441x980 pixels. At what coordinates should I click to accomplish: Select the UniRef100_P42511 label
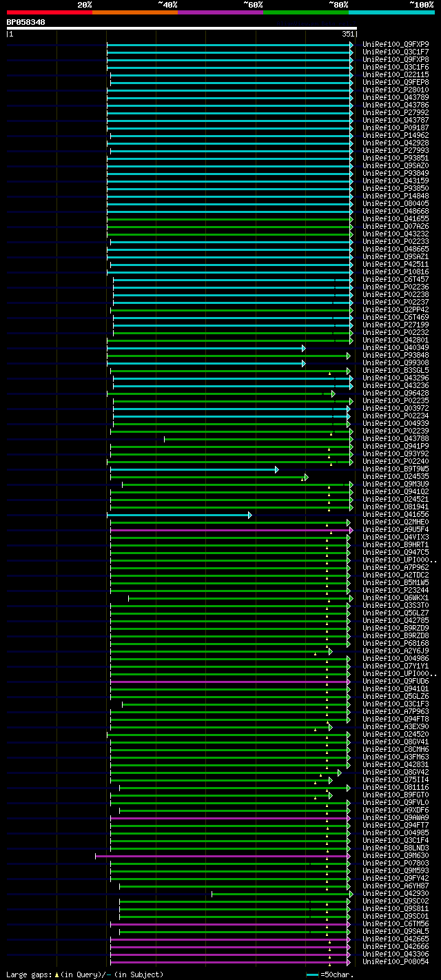[396, 265]
